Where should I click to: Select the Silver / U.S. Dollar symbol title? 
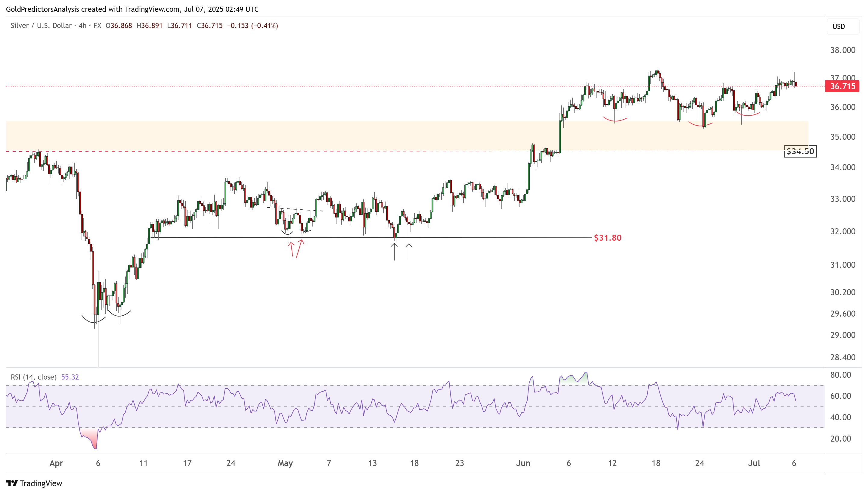[41, 26]
